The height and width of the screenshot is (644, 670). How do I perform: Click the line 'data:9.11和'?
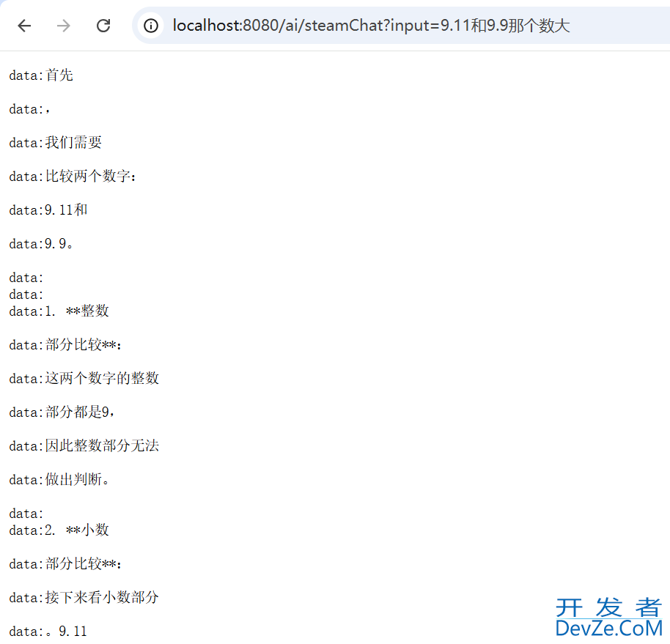click(48, 210)
